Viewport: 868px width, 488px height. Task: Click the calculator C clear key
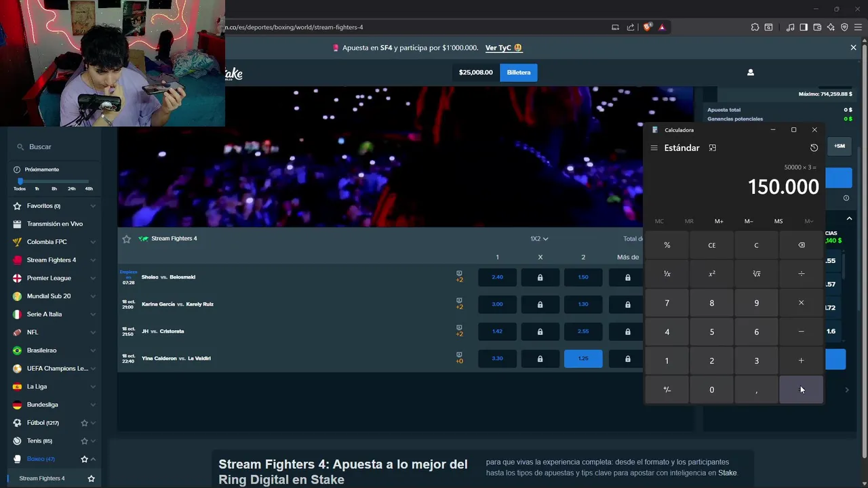tap(756, 245)
